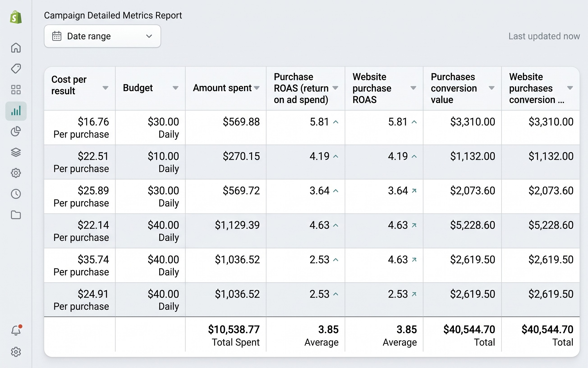
Task: Open the Budget column dropdown arrow
Action: pos(175,88)
